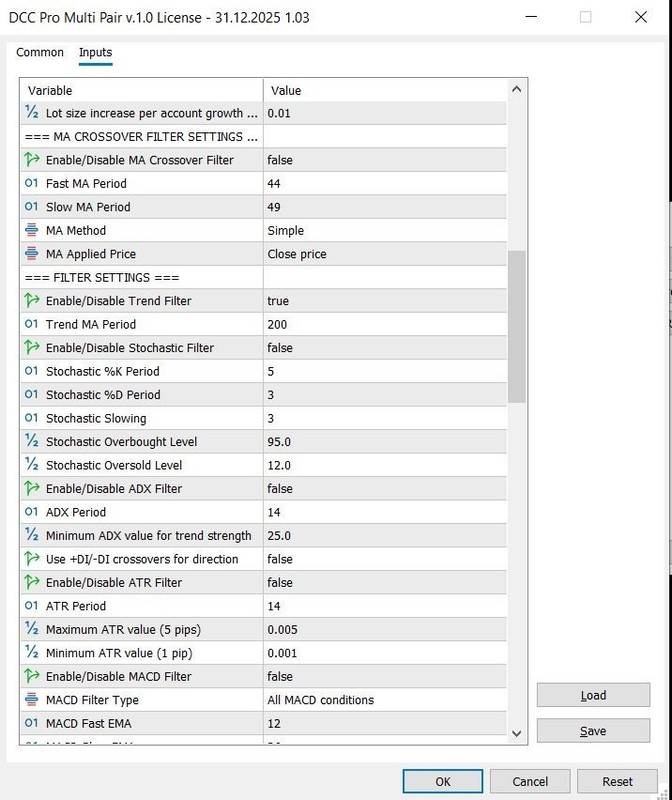
Task: Toggle Stochastic Filter false value
Action: point(385,347)
